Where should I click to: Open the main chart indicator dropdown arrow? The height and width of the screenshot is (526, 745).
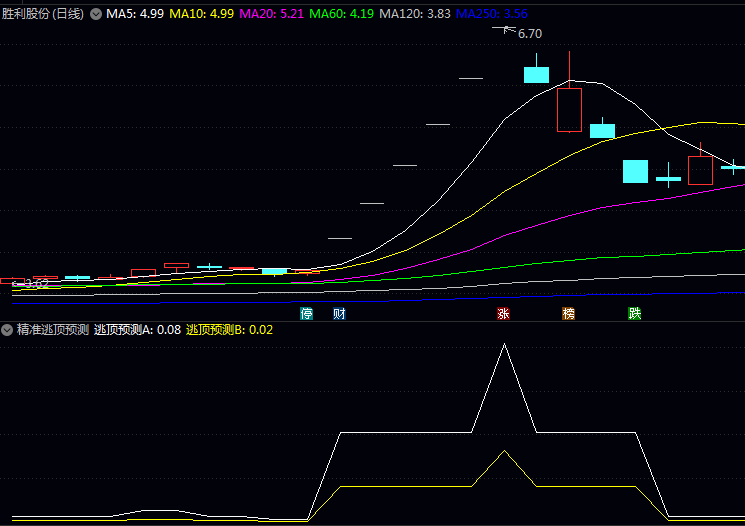coord(96,14)
